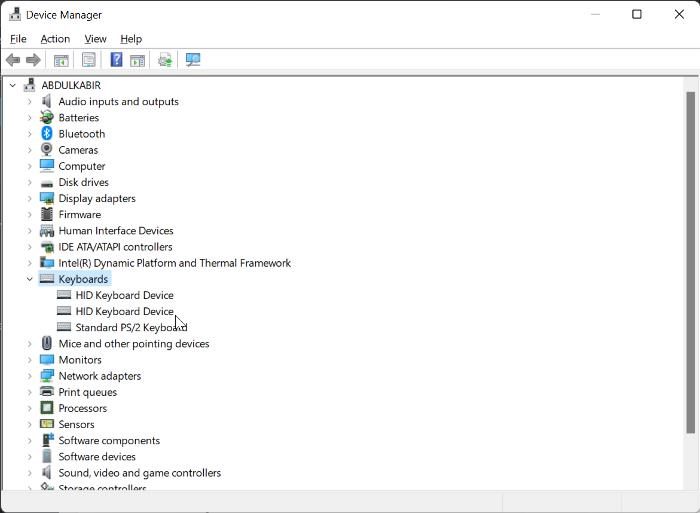This screenshot has width=700, height=513.
Task: Click the Disk drives icon
Action: [47, 183]
